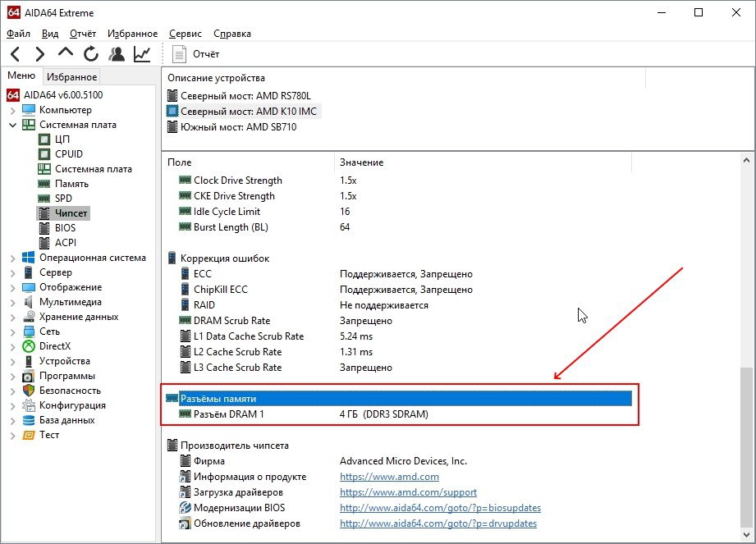Click the vertical scrollbar thumb in details

(746, 446)
